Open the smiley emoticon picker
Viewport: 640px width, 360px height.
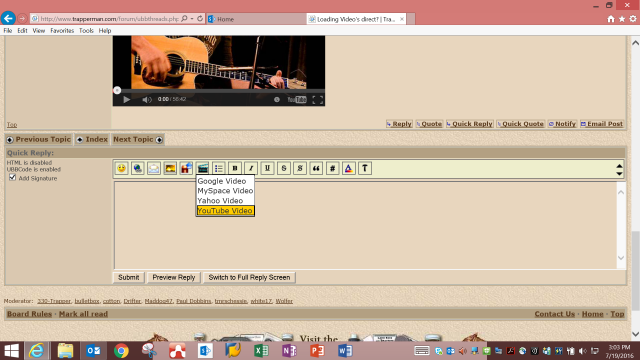[121, 168]
